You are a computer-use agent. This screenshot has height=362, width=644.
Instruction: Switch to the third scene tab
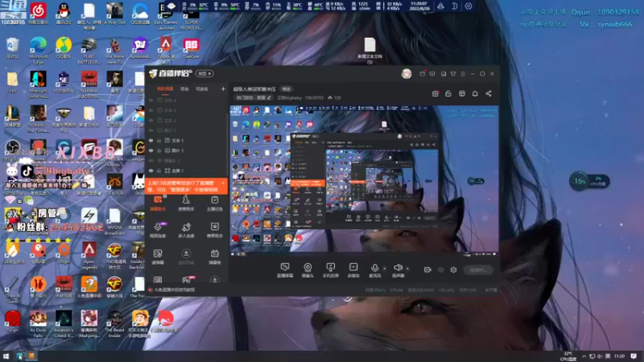pos(202,89)
